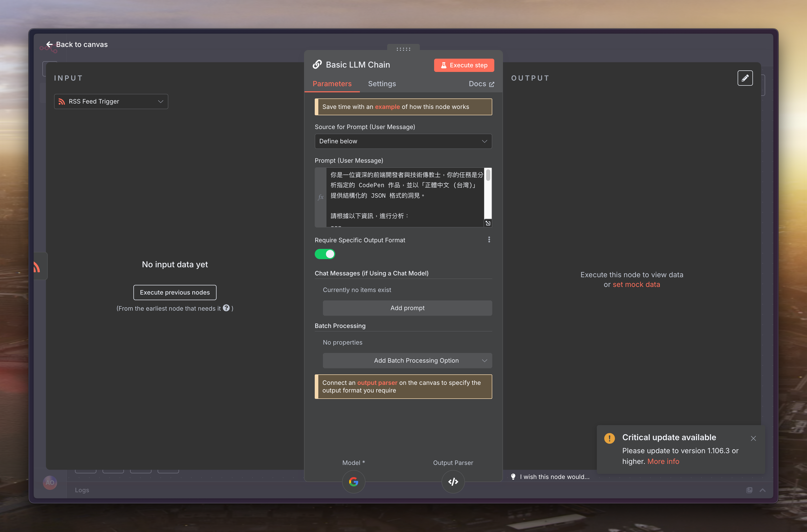This screenshot has height=532, width=807.
Task: Open the Output Parser code icon
Action: [453, 482]
